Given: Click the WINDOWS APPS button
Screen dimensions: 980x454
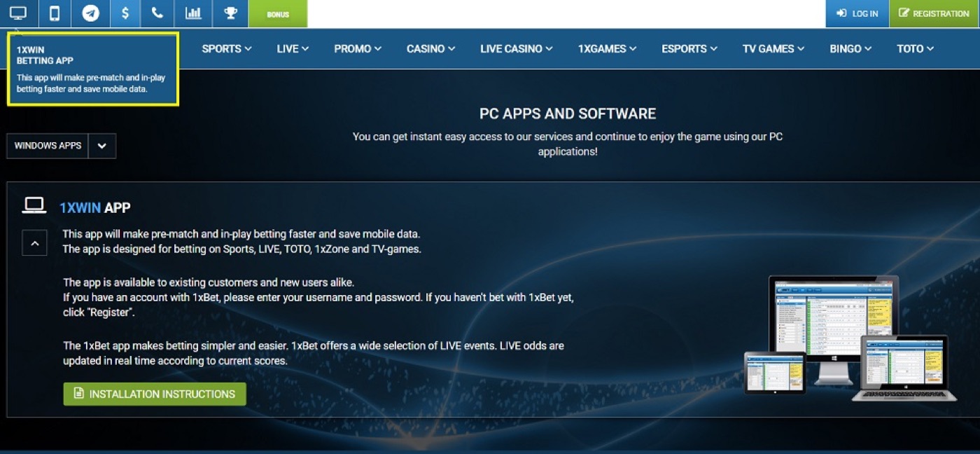Looking at the screenshot, I should (48, 146).
